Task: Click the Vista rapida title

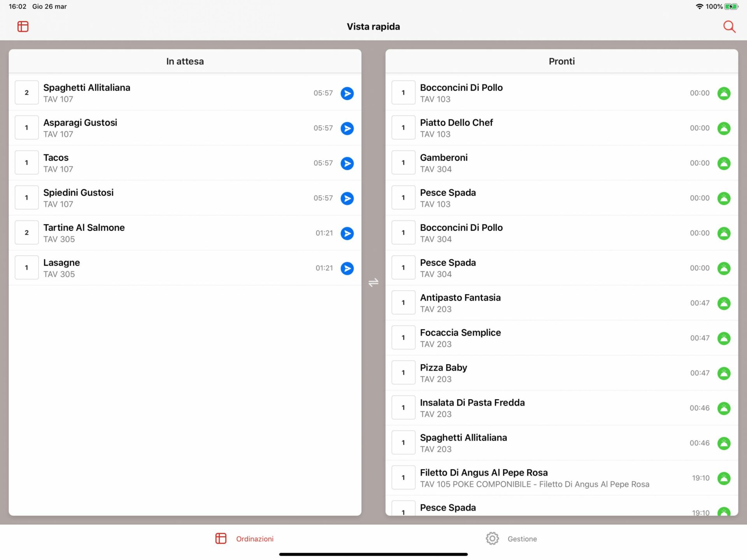Action: point(373,26)
